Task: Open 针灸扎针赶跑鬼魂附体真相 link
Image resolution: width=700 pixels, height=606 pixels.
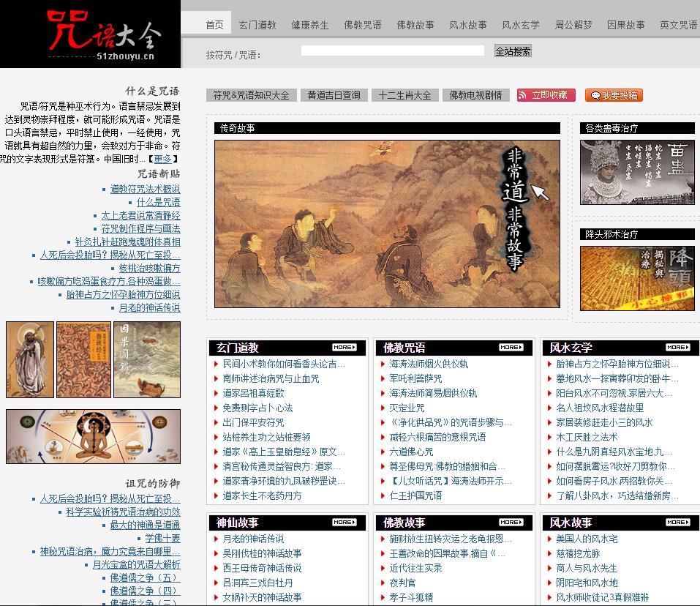Action: tap(128, 242)
